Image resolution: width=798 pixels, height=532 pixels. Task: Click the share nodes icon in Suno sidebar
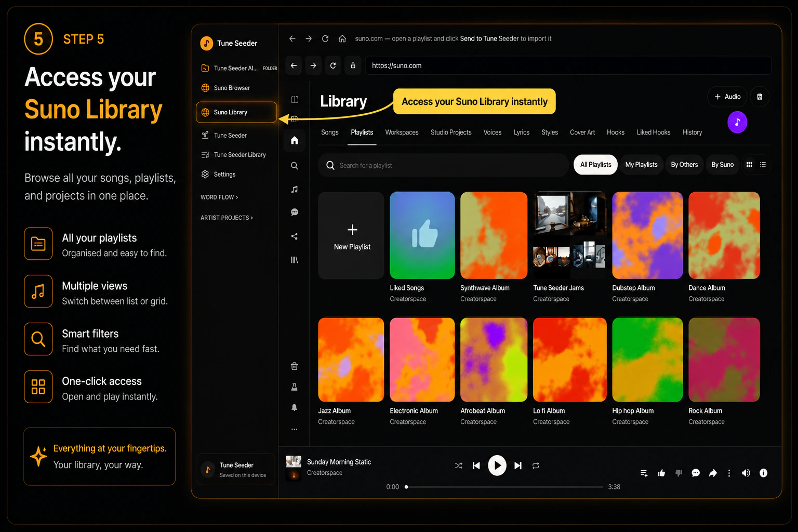295,236
